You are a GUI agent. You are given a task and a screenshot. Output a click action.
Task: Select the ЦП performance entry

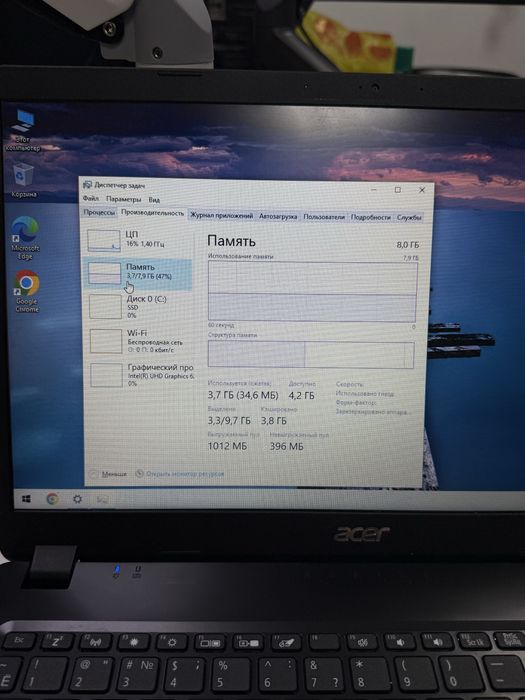138,240
